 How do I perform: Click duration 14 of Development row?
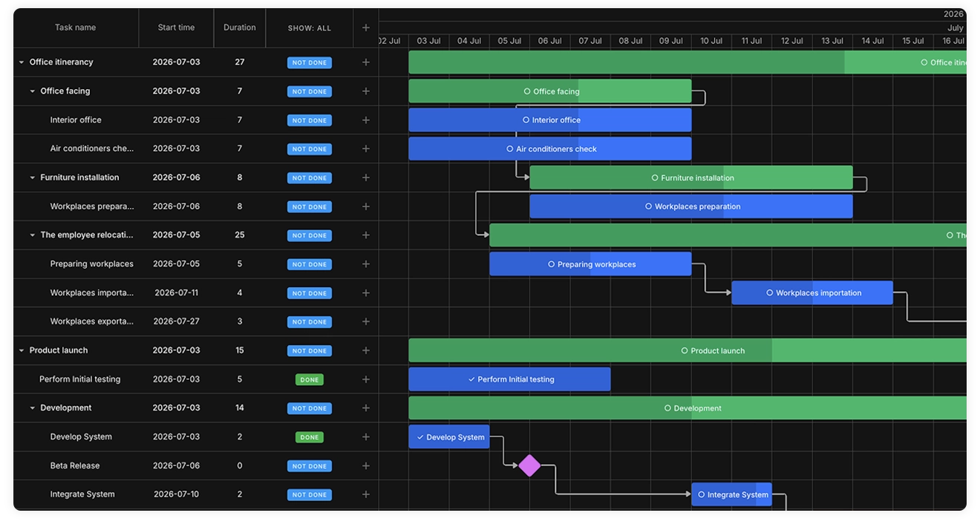pos(240,408)
